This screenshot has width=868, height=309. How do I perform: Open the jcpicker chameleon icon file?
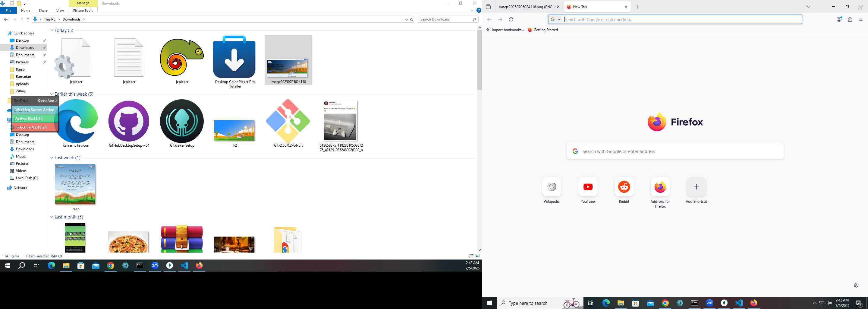tap(182, 58)
